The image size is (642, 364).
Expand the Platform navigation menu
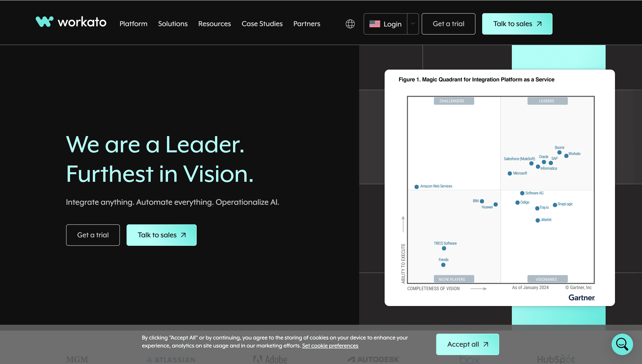[133, 23]
